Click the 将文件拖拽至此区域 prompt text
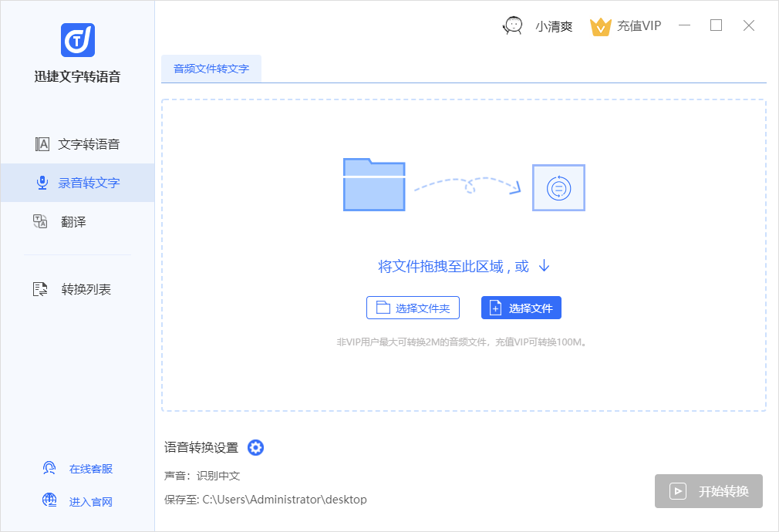This screenshot has height=532, width=779. click(x=454, y=267)
